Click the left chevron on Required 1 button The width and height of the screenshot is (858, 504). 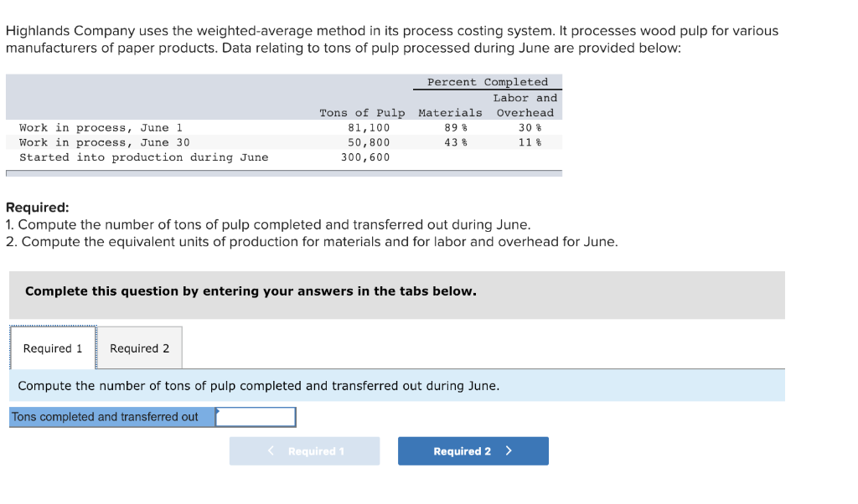pos(271,450)
